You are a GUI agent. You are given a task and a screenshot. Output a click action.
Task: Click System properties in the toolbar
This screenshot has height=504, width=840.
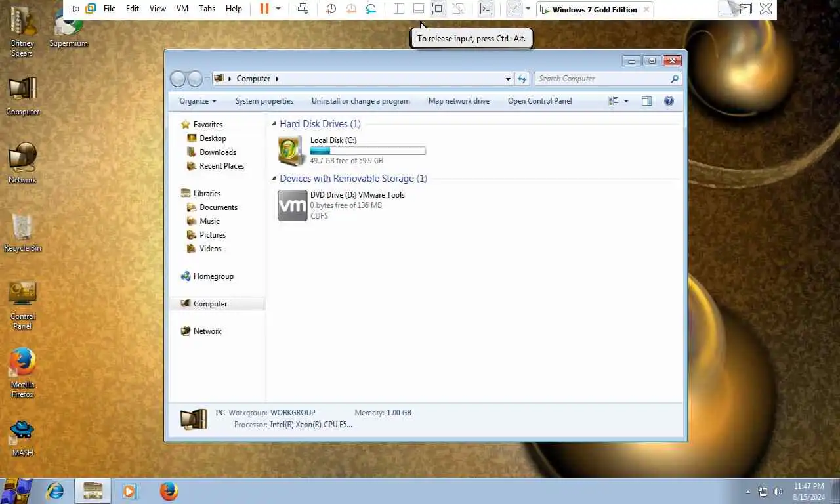click(264, 101)
